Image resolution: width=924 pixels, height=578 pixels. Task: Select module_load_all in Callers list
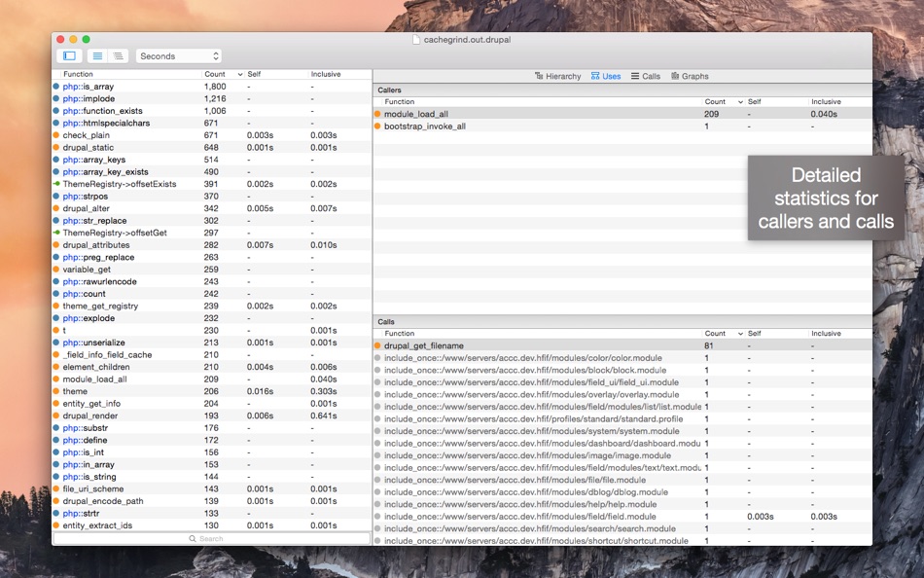point(622,114)
